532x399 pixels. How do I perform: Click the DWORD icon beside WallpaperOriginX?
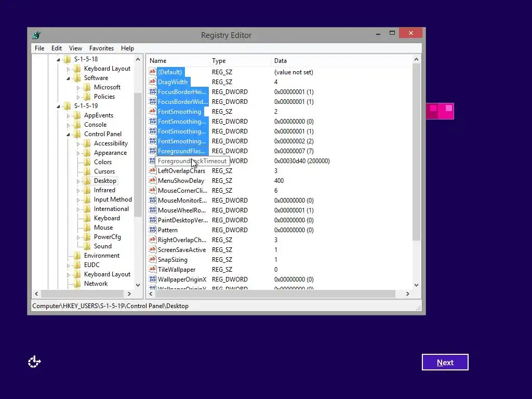click(153, 279)
